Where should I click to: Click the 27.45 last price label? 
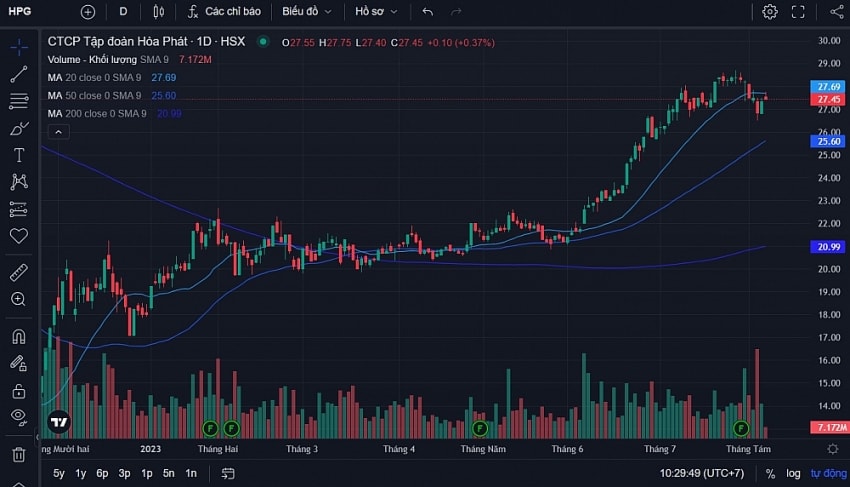pyautogui.click(x=828, y=99)
